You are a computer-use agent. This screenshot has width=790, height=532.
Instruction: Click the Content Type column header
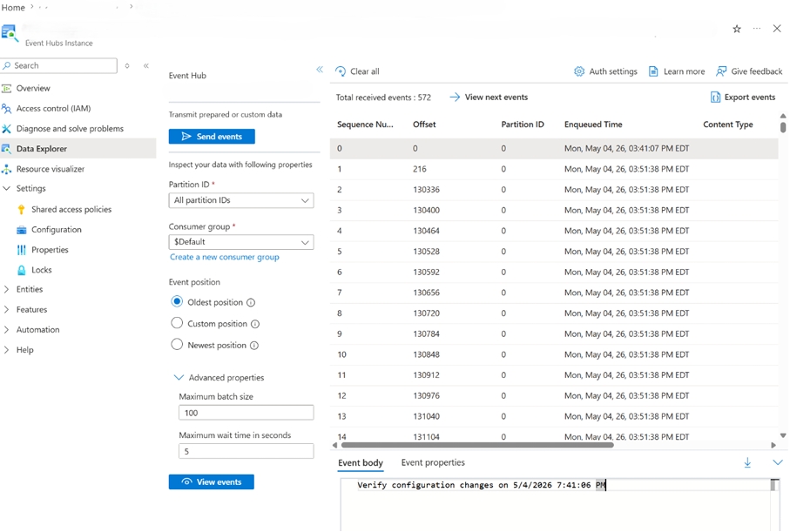pos(728,125)
